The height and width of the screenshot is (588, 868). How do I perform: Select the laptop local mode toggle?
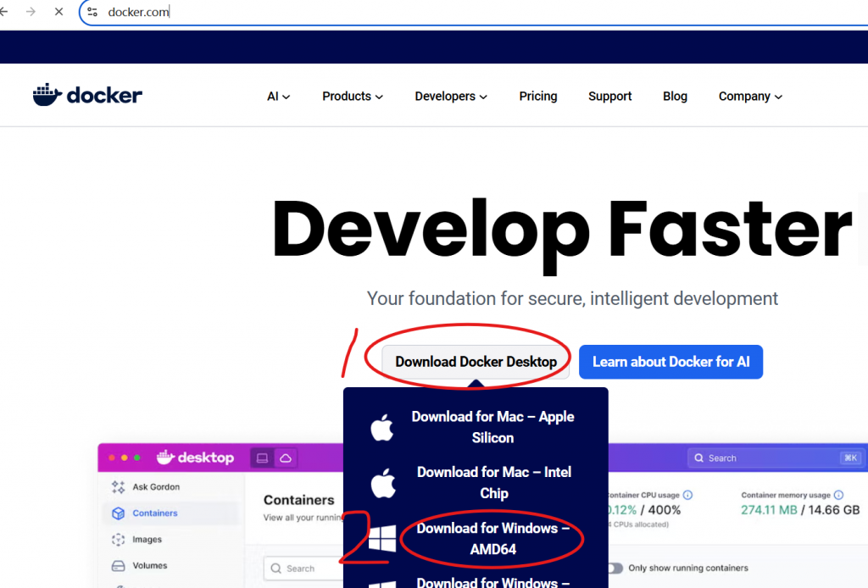point(263,458)
